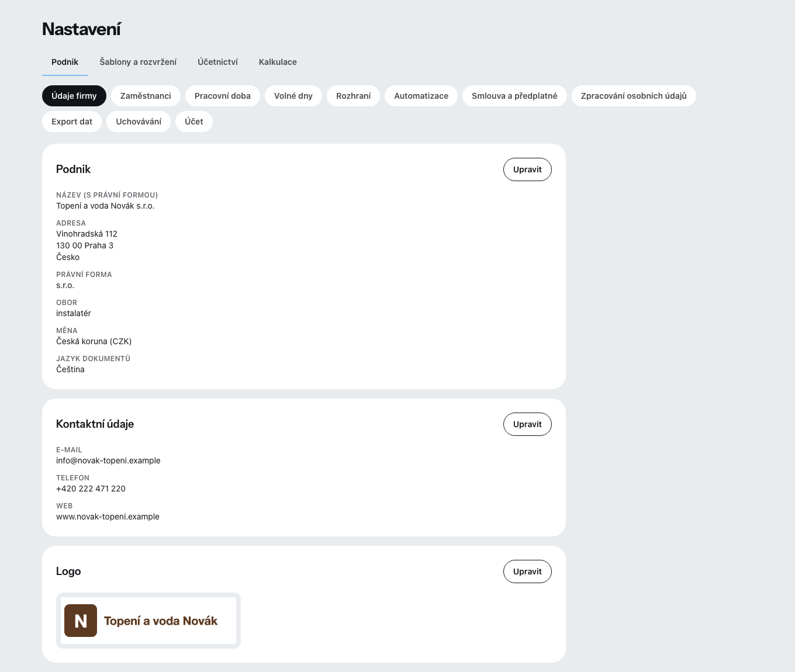Go to Automatizace settings

coord(421,96)
